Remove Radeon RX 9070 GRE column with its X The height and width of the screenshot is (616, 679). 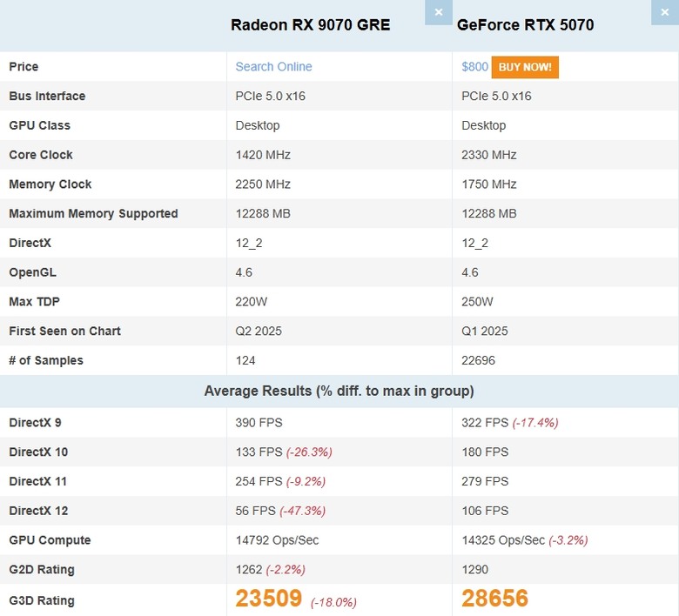[438, 12]
